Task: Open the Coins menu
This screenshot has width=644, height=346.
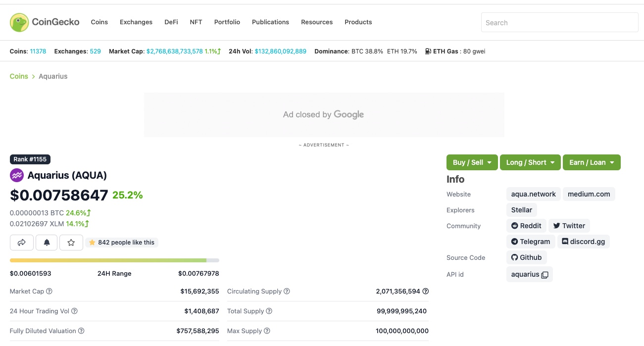Action: pyautogui.click(x=99, y=22)
